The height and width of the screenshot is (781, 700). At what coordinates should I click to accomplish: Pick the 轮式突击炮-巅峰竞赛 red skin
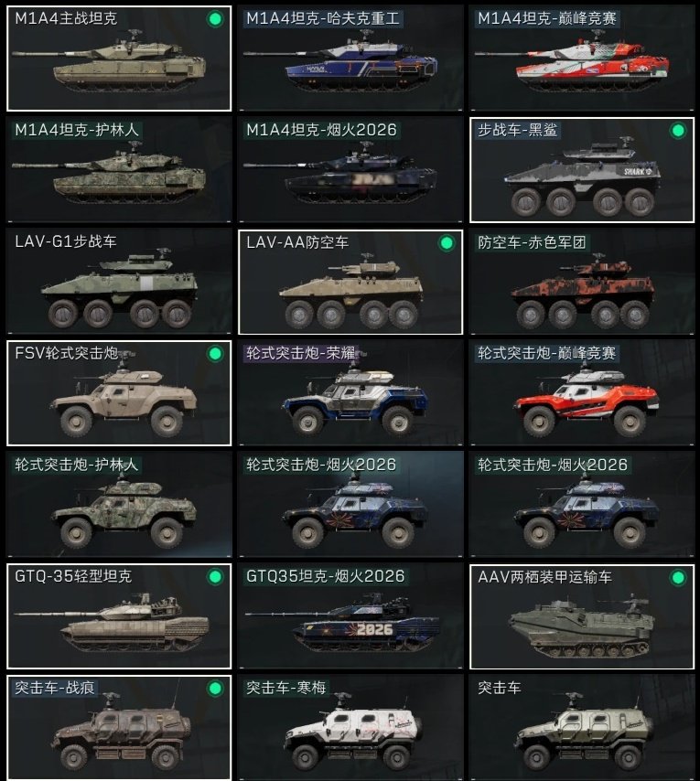[582, 393]
